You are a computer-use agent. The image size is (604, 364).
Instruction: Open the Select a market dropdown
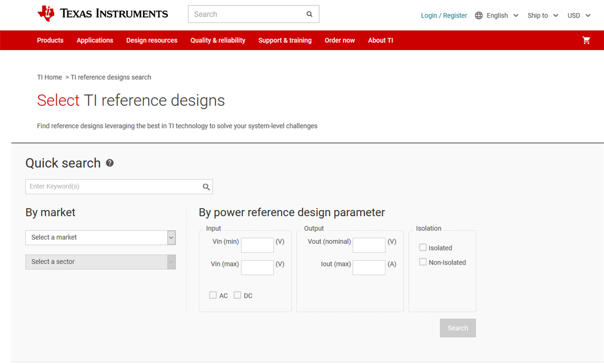(101, 237)
